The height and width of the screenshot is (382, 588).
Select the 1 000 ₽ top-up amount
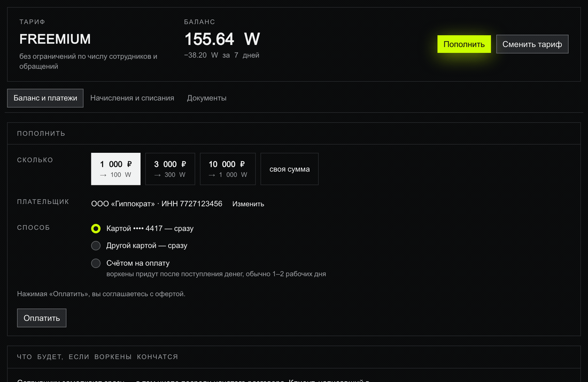116,169
